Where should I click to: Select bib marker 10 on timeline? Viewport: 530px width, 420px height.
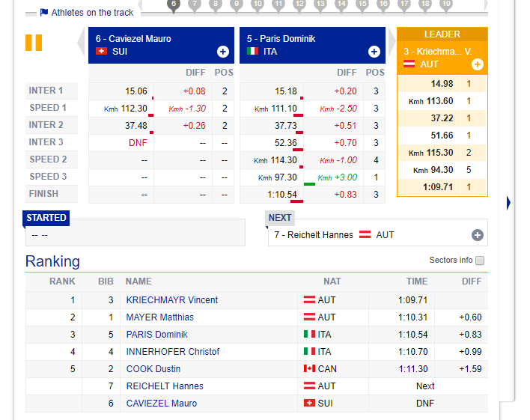pos(258,5)
